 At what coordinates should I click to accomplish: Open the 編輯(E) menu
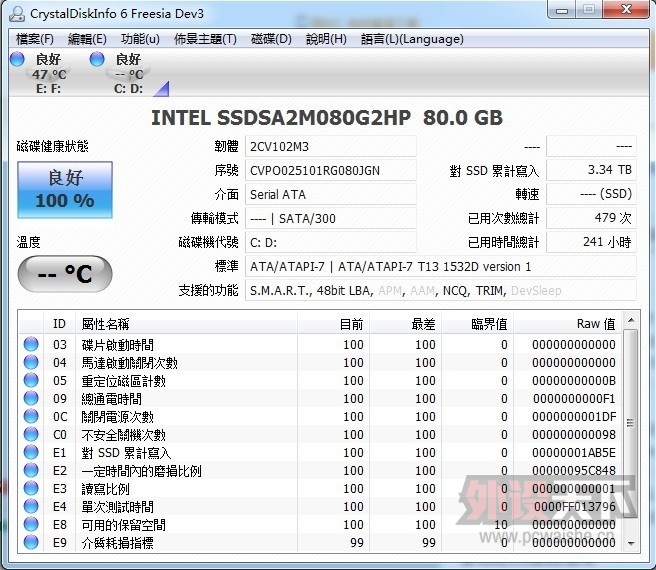pyautogui.click(x=87, y=39)
